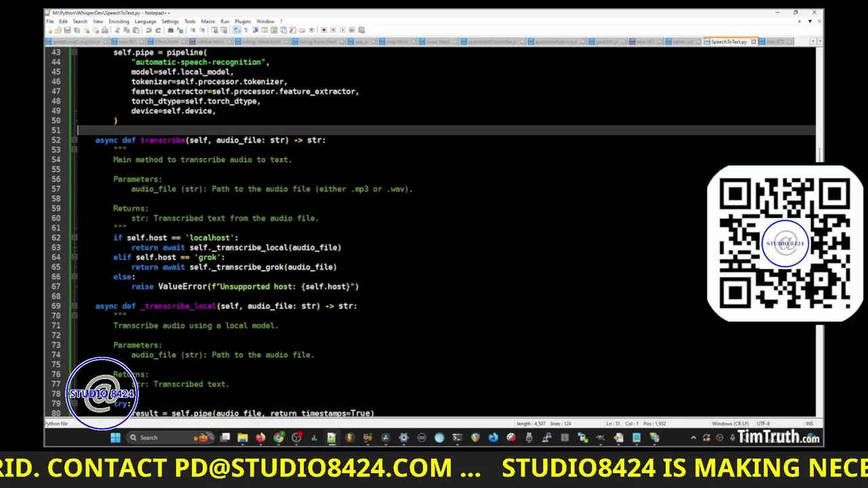The width and height of the screenshot is (868, 488).
Task: Open Find with the binoculars icon
Action: tap(170, 30)
